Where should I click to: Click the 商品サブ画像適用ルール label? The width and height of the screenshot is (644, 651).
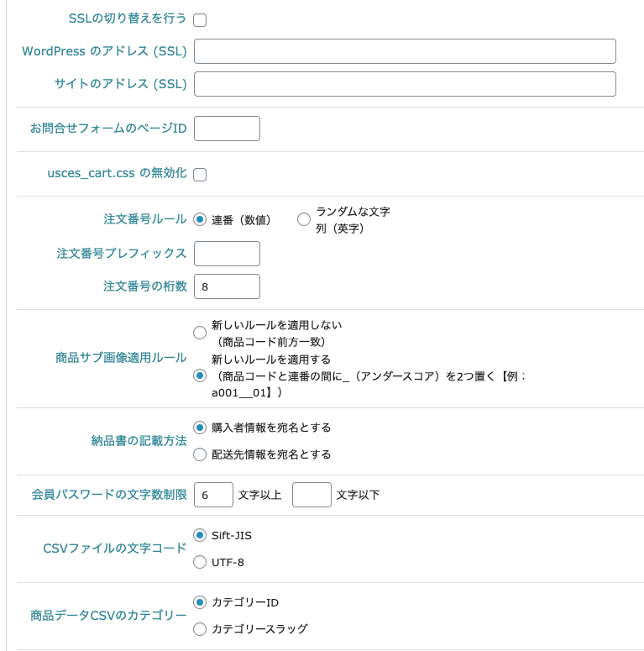[121, 358]
